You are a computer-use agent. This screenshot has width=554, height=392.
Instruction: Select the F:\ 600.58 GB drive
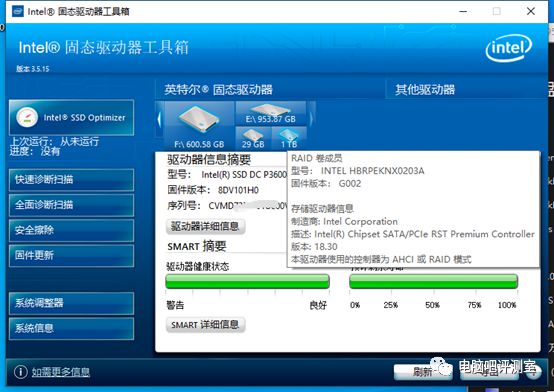pos(199,125)
